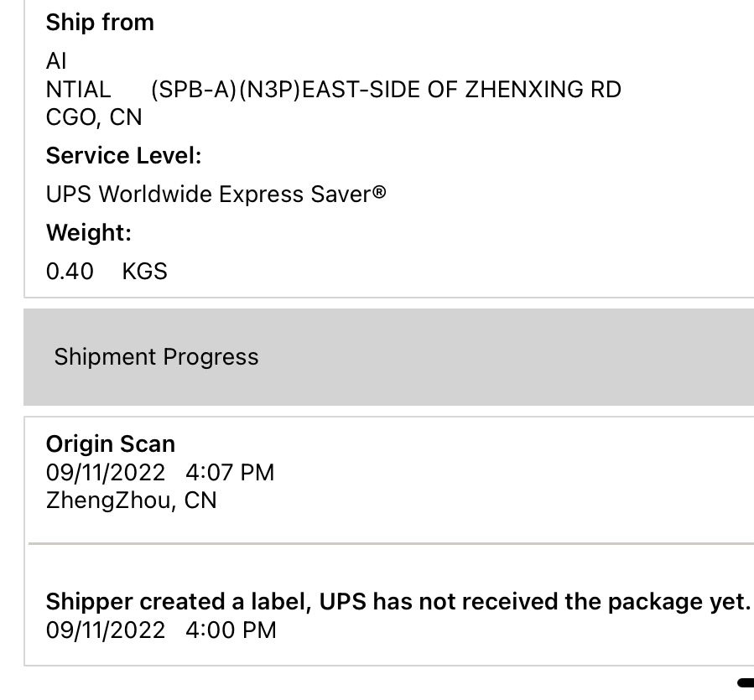Click the 4:07 PM Origin Scan timestamp
Image resolution: width=754 pixels, height=700 pixels.
click(x=230, y=473)
